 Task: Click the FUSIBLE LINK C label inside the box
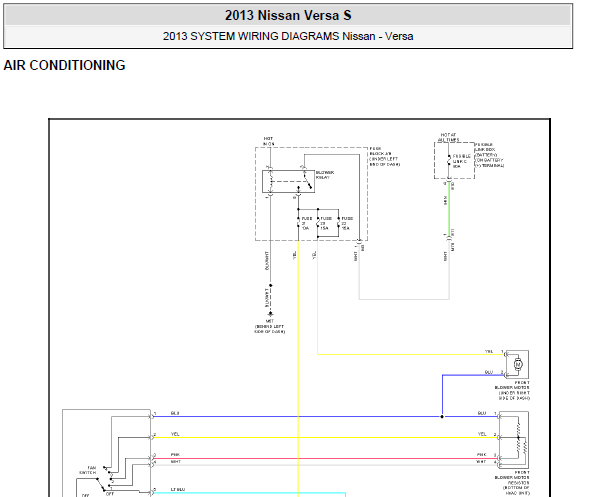click(x=461, y=161)
